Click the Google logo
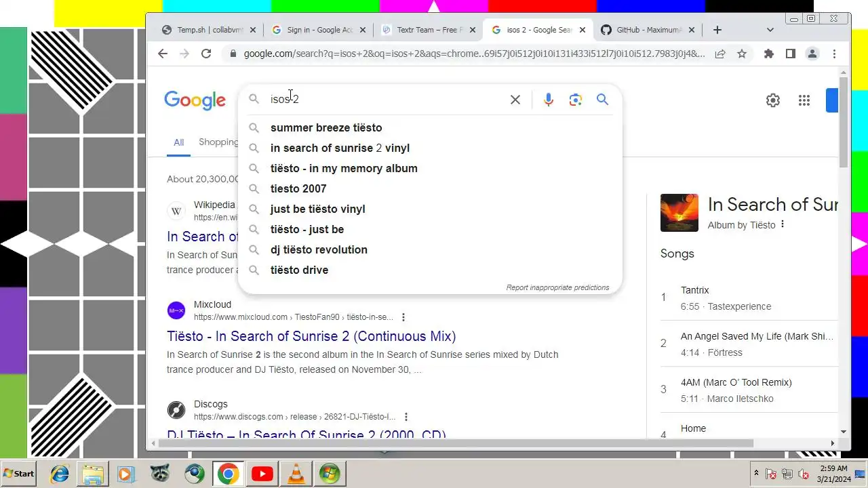The height and width of the screenshot is (488, 868). [195, 100]
